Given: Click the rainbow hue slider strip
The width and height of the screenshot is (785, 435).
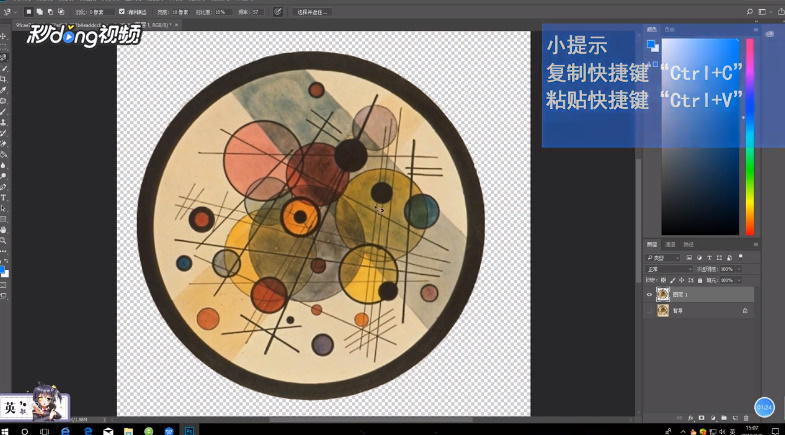Looking at the screenshot, I should (749, 136).
